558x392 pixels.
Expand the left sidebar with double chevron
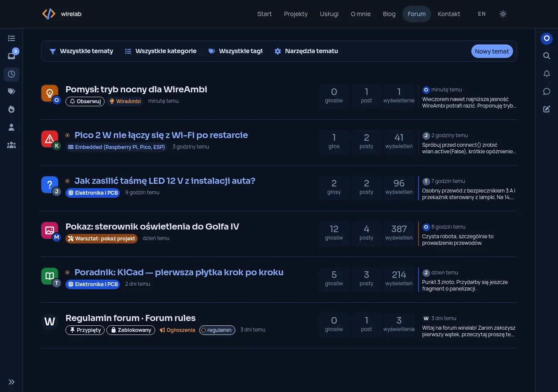point(11,382)
